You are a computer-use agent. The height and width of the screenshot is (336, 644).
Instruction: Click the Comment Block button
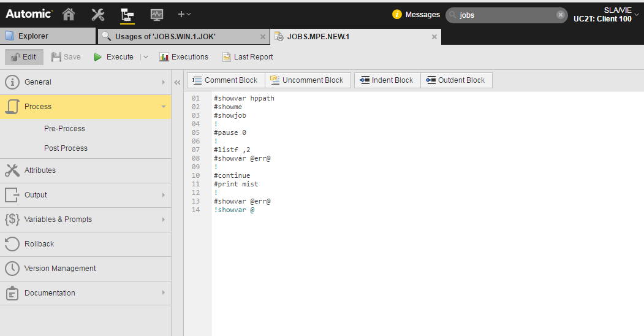coord(225,80)
